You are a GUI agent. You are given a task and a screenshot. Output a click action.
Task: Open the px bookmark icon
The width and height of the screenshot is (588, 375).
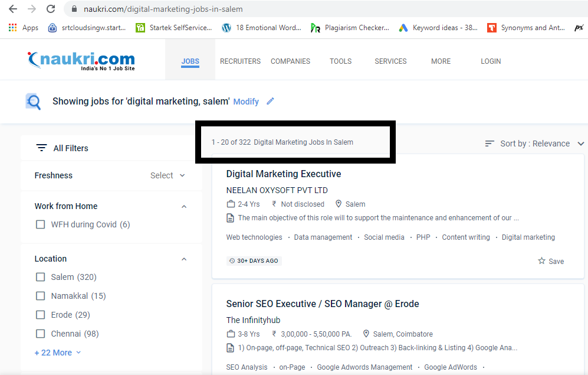(579, 27)
